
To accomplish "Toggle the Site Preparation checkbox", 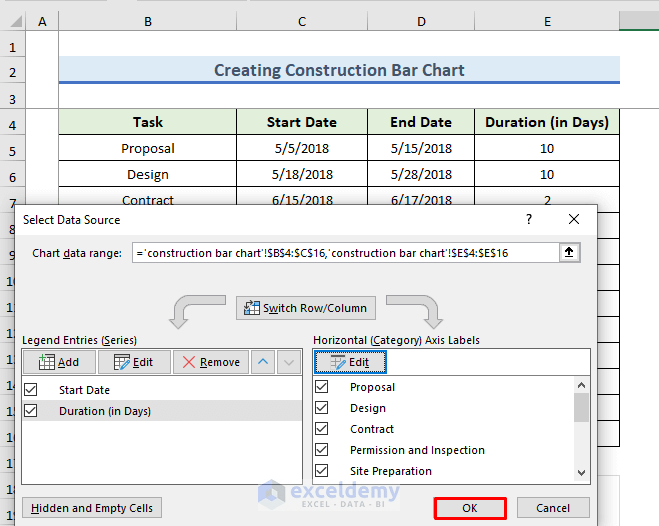I will (322, 471).
